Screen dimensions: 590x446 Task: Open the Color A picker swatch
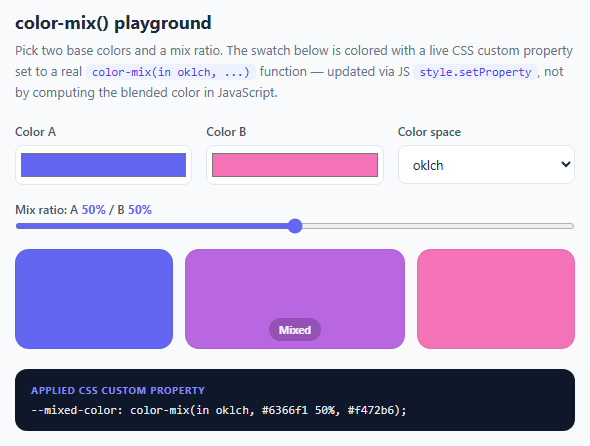[103, 165]
